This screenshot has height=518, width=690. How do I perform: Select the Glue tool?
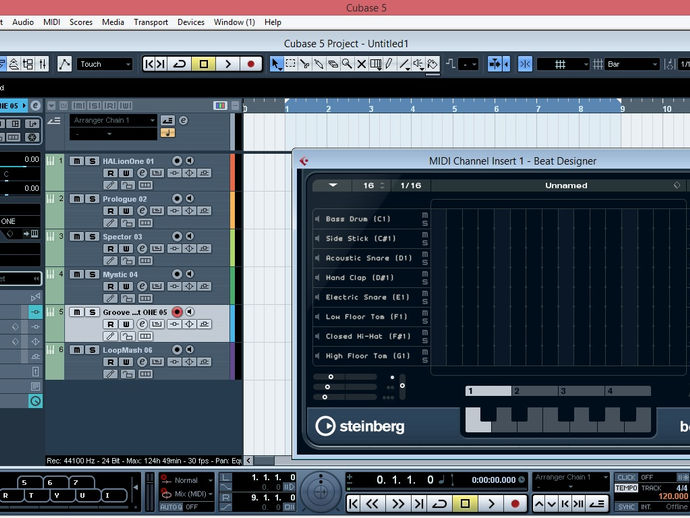[319, 64]
